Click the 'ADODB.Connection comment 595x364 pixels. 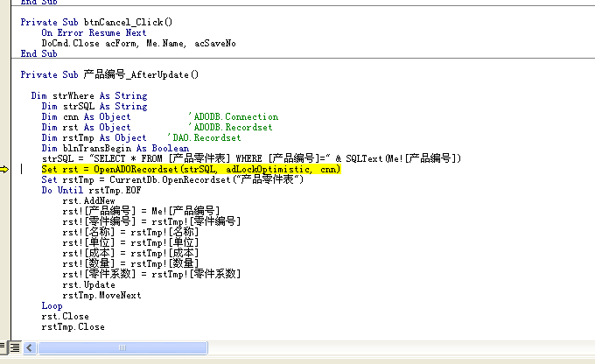point(234,117)
